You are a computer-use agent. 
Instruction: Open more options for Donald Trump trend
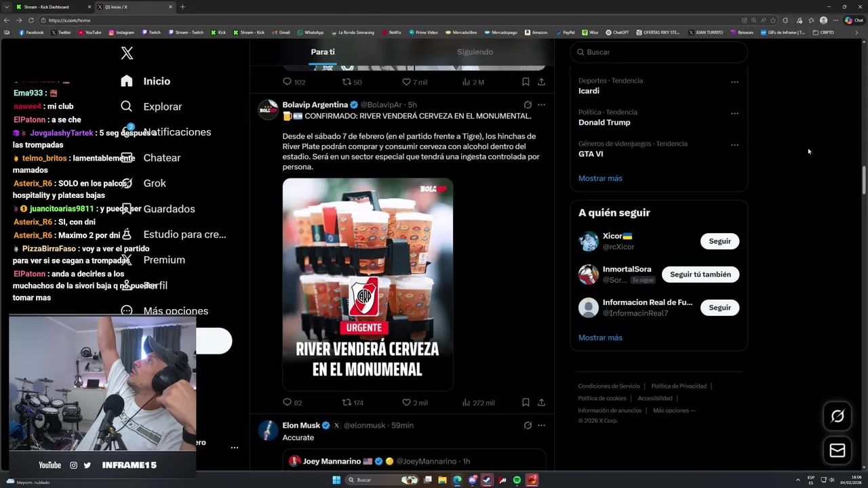click(734, 114)
